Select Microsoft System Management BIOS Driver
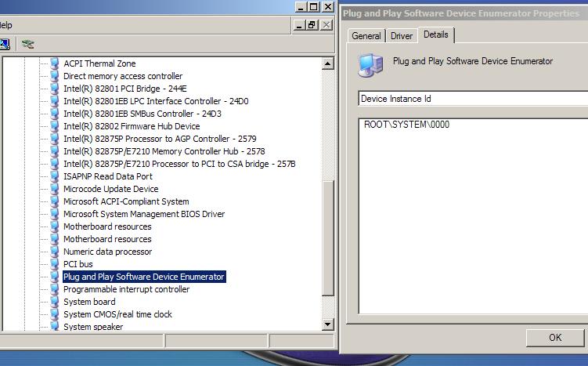This screenshot has width=588, height=366. [144, 214]
